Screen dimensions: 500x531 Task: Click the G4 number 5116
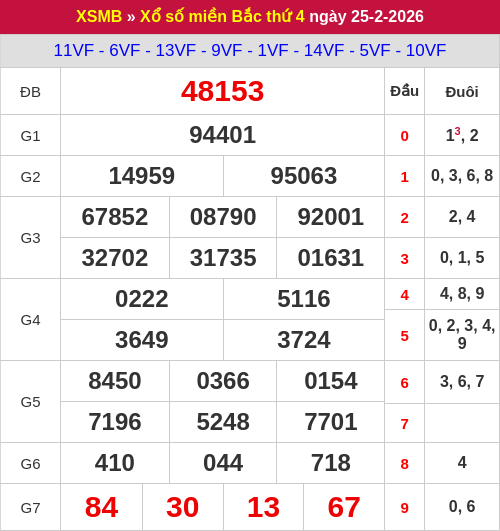(304, 299)
